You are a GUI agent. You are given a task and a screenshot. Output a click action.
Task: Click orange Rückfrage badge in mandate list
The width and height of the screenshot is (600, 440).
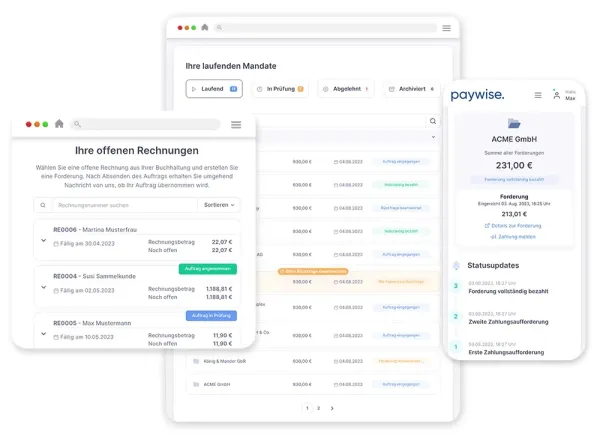tap(313, 271)
